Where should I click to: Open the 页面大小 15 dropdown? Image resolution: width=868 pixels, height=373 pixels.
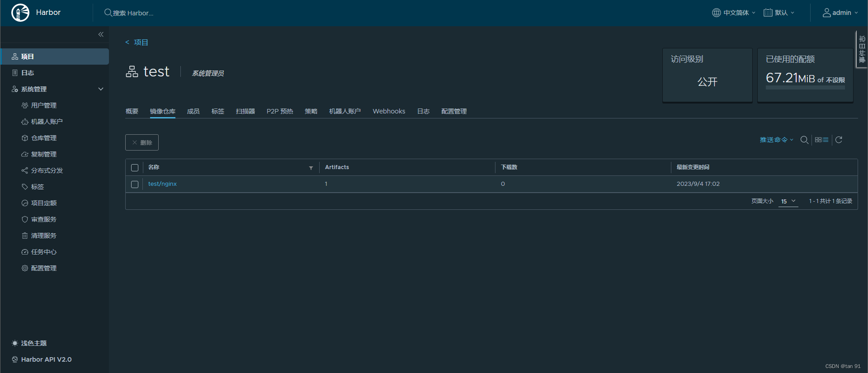click(788, 201)
